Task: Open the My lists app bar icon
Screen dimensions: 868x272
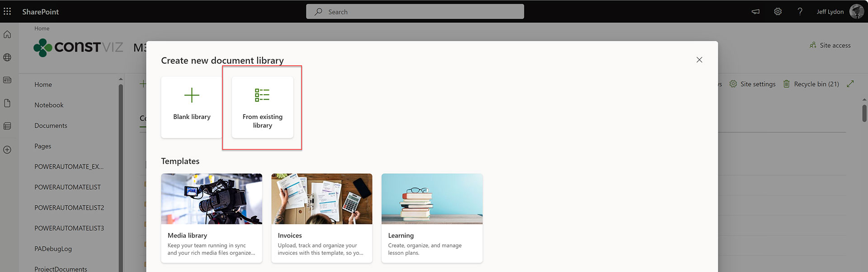Action: click(7, 126)
